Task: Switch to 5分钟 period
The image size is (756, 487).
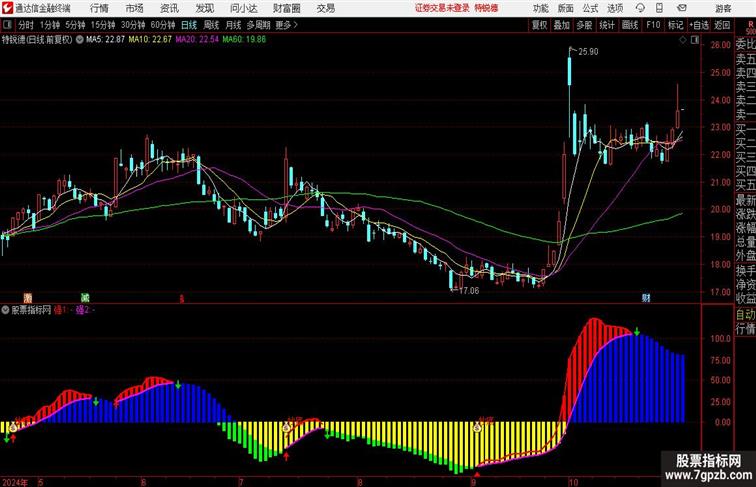Action: (x=75, y=25)
